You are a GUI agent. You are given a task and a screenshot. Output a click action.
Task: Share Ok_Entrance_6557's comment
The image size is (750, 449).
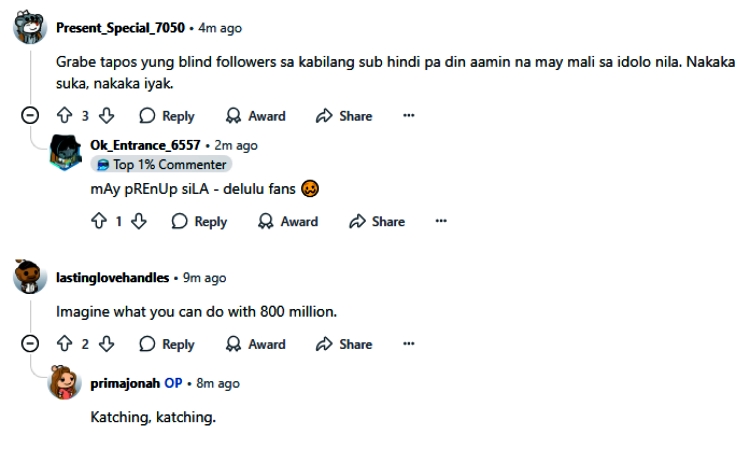[377, 222]
